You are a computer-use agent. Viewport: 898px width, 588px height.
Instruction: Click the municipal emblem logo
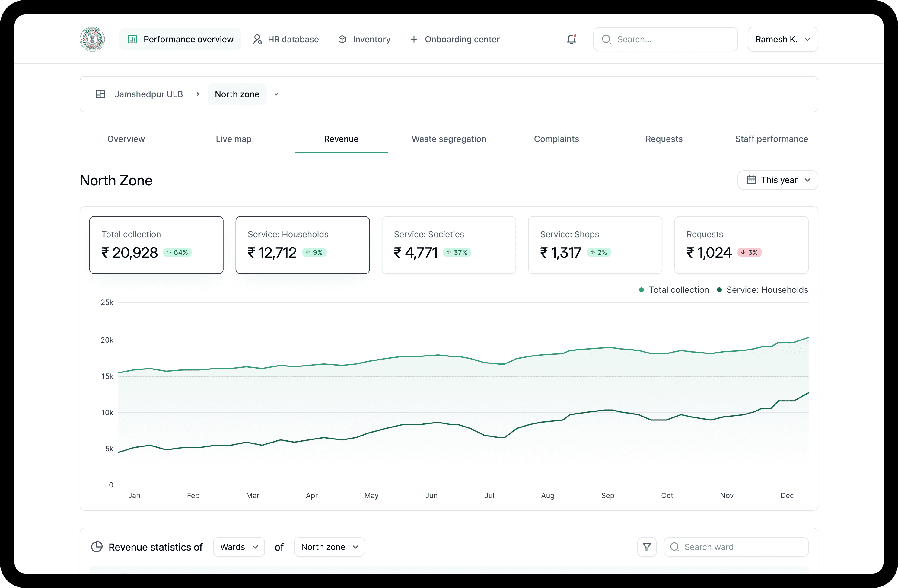pos(92,39)
